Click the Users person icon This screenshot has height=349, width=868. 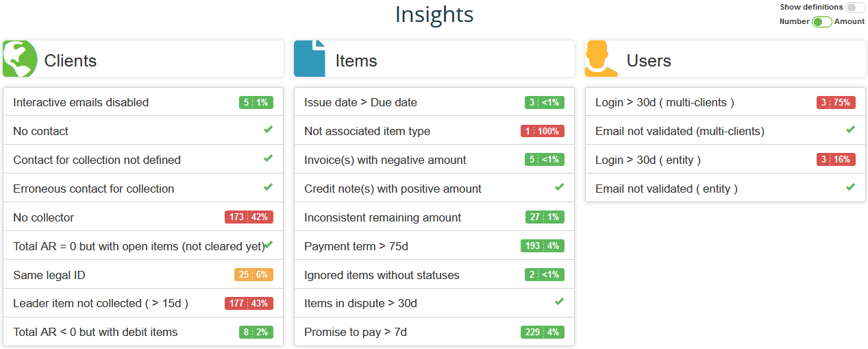(601, 59)
